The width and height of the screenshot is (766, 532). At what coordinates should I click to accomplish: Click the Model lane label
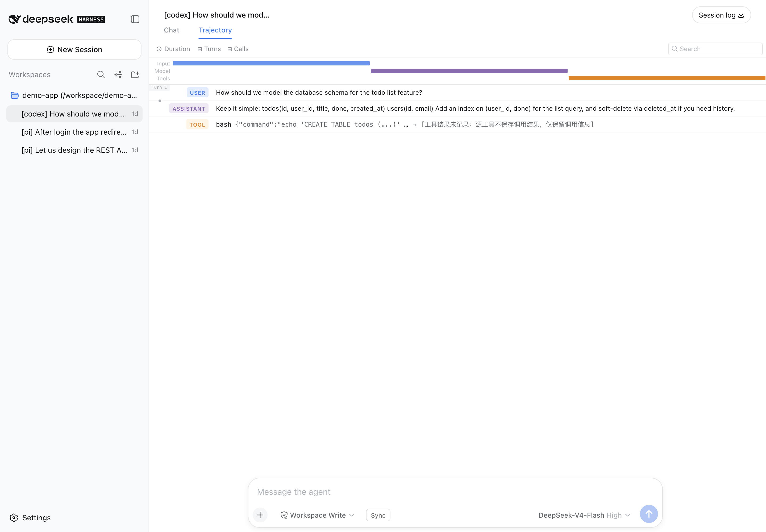(x=162, y=71)
